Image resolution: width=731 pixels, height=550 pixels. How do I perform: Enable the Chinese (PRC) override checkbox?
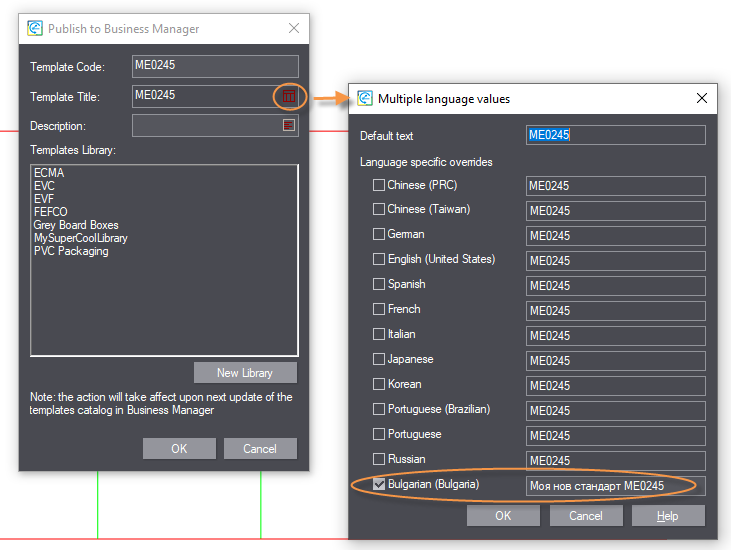point(379,185)
